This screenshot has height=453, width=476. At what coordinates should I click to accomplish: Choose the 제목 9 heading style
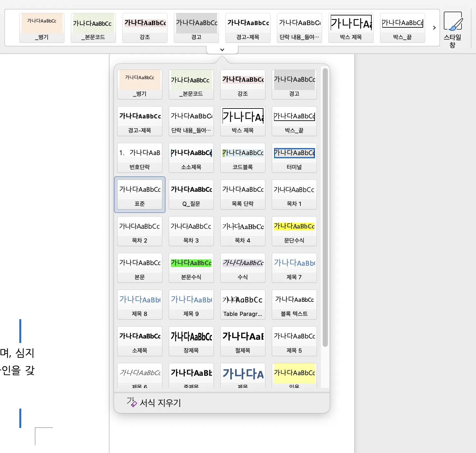tap(191, 305)
